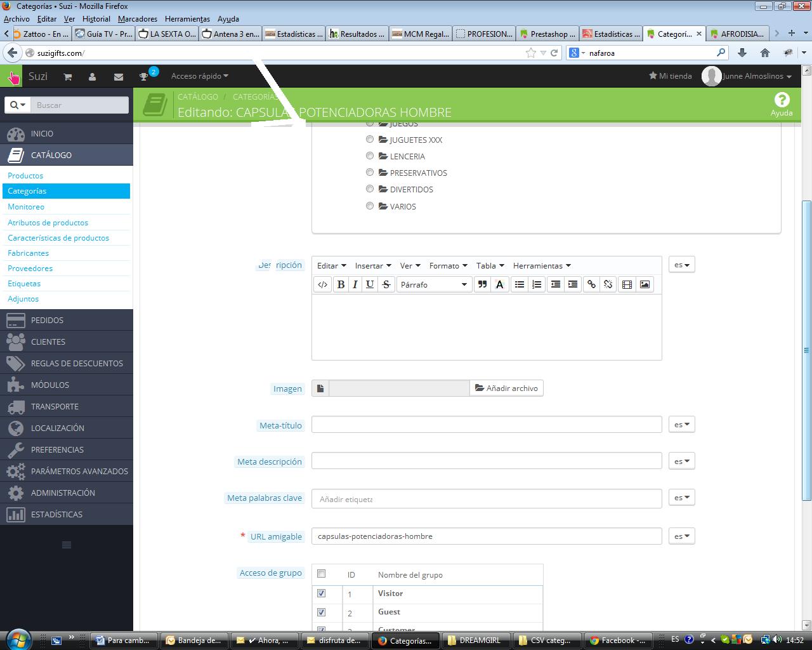Click the Meta-título input field

click(487, 424)
